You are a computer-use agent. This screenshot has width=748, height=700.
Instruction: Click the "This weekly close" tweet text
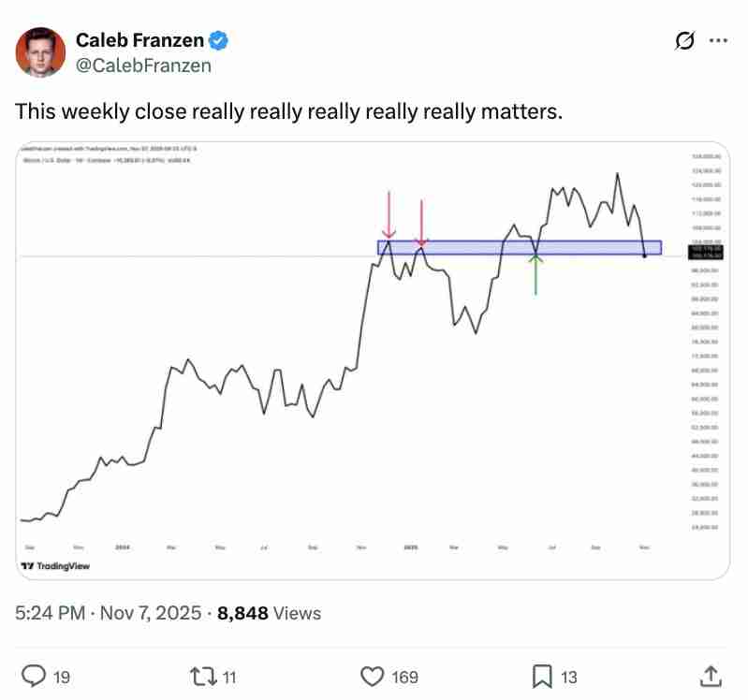pyautogui.click(x=289, y=111)
